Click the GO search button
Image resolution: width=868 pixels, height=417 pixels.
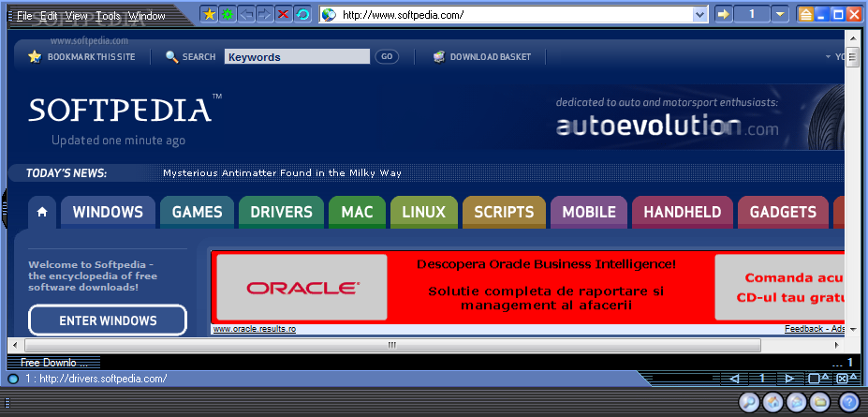click(x=387, y=56)
